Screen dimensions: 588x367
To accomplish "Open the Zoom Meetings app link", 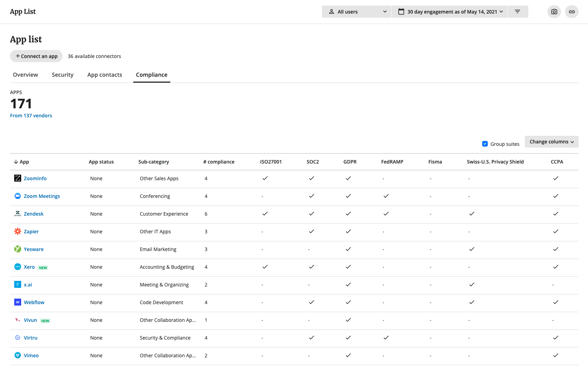I will tap(42, 196).
